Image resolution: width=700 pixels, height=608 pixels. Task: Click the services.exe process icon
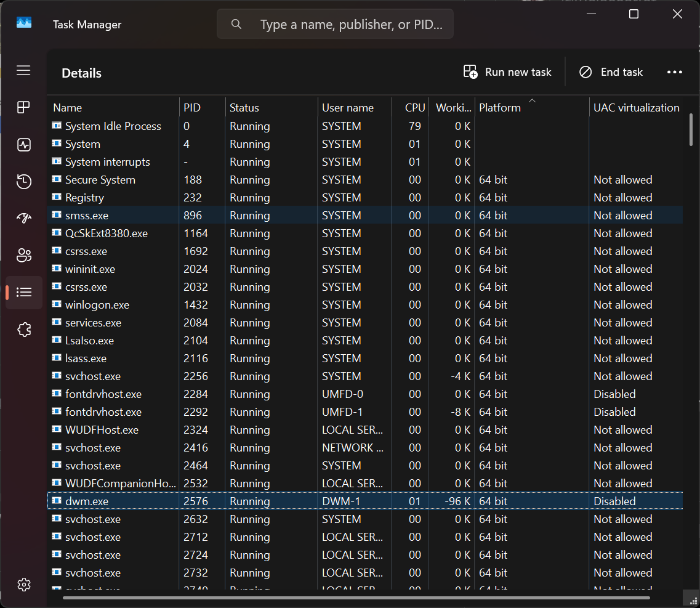pyautogui.click(x=57, y=322)
